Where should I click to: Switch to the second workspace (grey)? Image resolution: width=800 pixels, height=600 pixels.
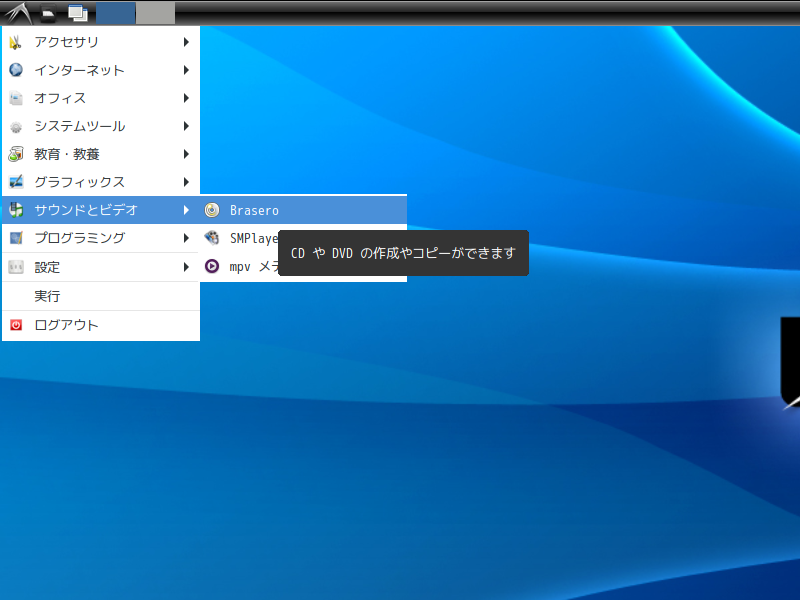pos(156,13)
